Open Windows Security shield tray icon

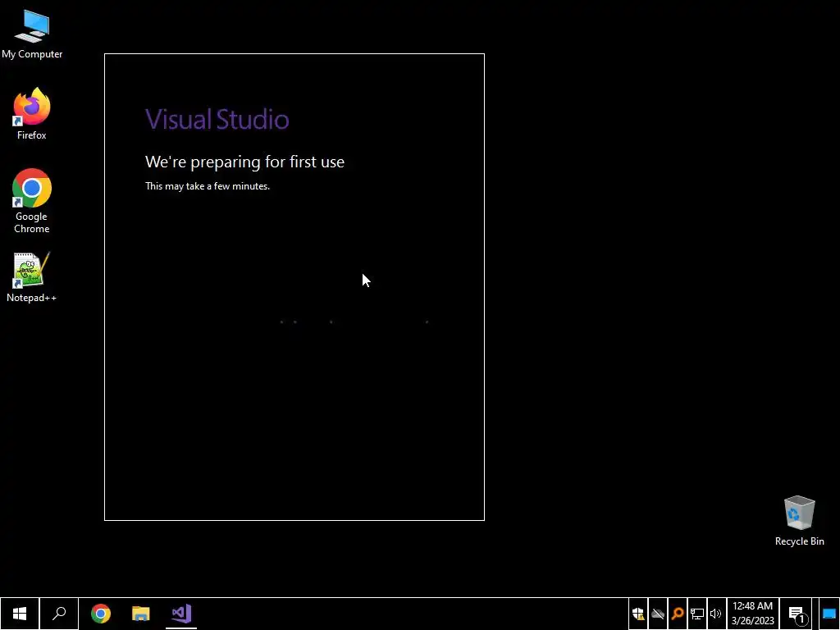[x=638, y=614]
